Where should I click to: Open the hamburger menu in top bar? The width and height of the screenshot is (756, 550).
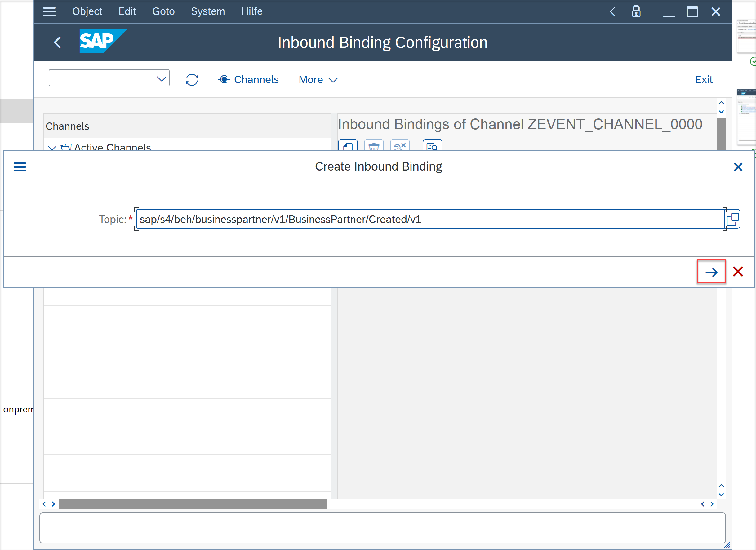tap(49, 12)
